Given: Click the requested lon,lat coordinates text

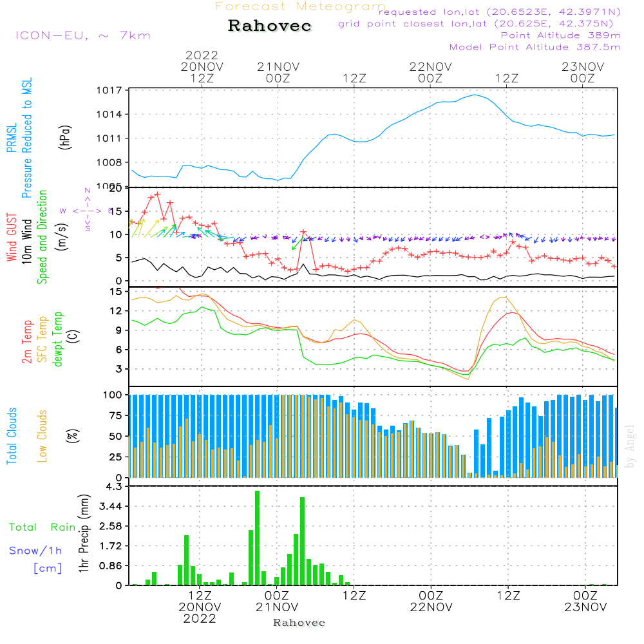Looking at the screenshot, I should tap(500, 12).
